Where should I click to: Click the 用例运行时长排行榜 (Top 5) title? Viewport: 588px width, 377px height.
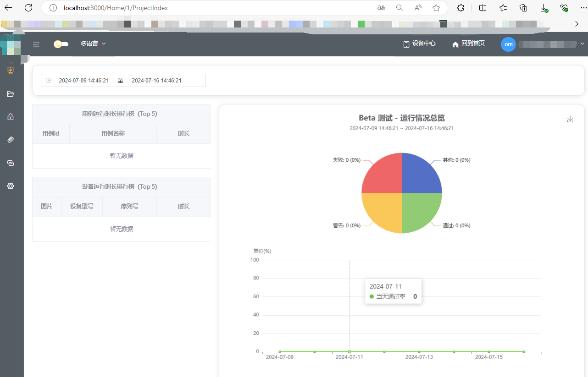point(120,114)
